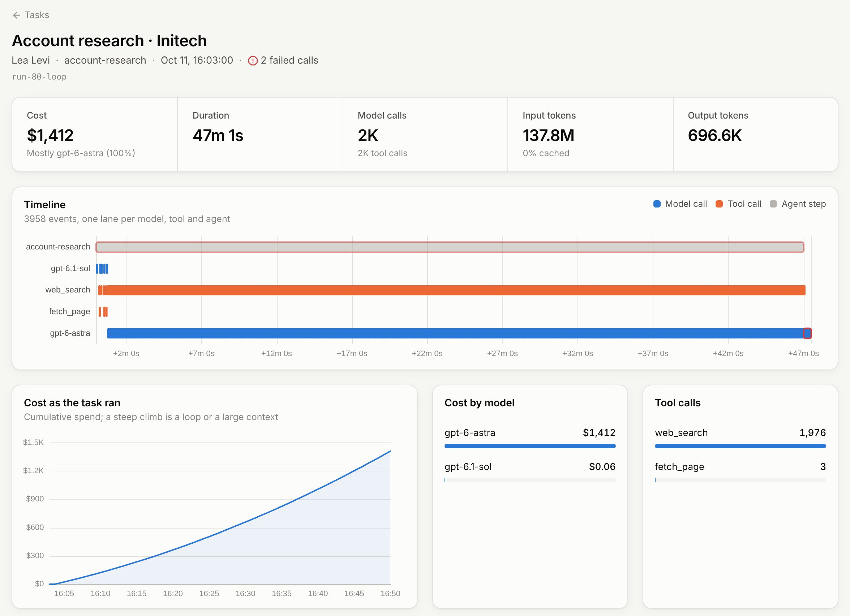This screenshot has height=616, width=850.
Task: Click the Cost $1,412 summary value
Action: (50, 135)
